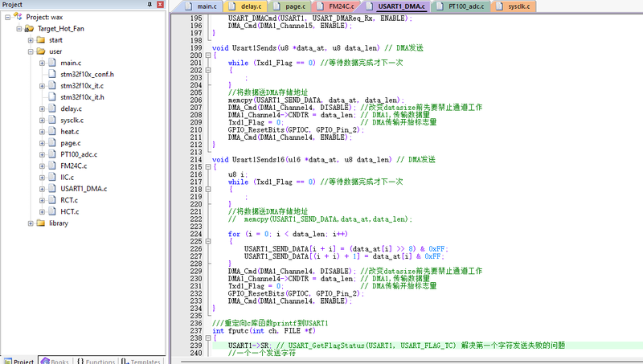Expand the IIC.c tree node
Image resolution: width=643 pixels, height=364 pixels.
click(x=42, y=178)
